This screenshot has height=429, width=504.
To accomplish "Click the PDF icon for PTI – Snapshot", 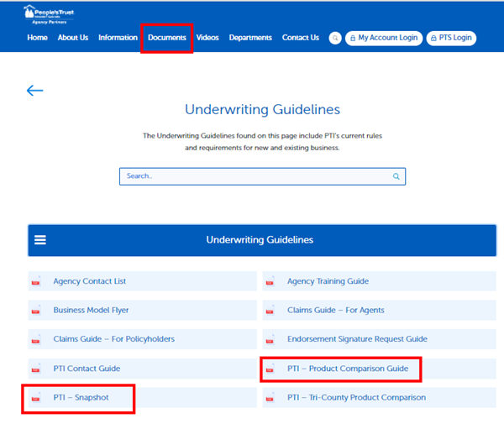I will pyautogui.click(x=36, y=397).
